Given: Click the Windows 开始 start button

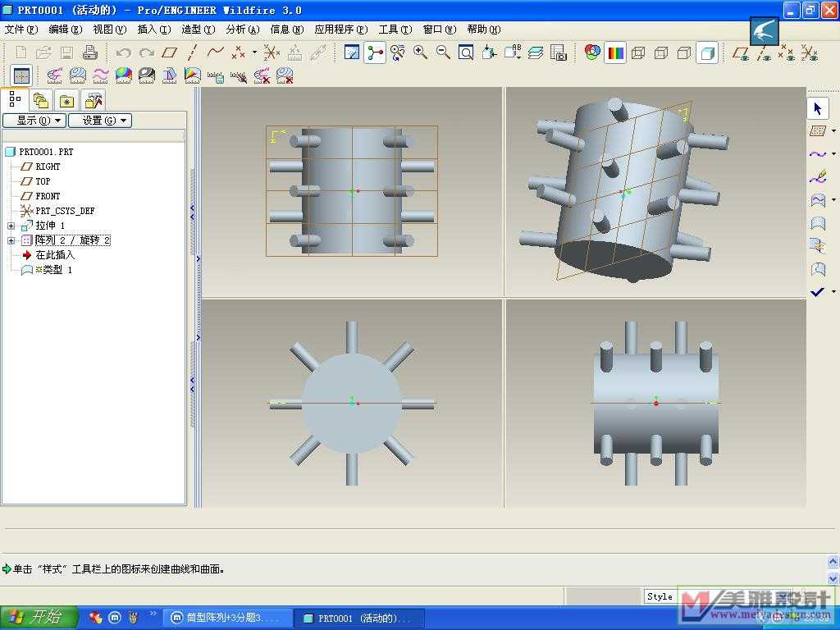Looking at the screenshot, I should tap(39, 618).
